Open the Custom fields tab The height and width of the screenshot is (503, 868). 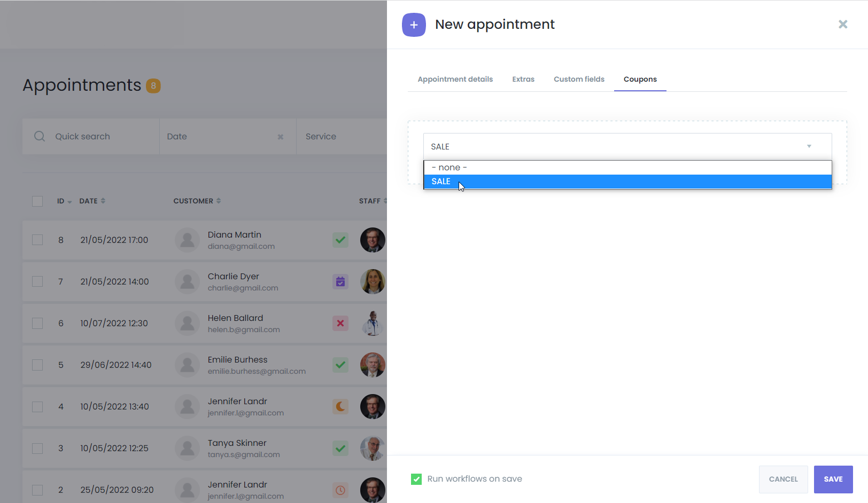pyautogui.click(x=579, y=79)
